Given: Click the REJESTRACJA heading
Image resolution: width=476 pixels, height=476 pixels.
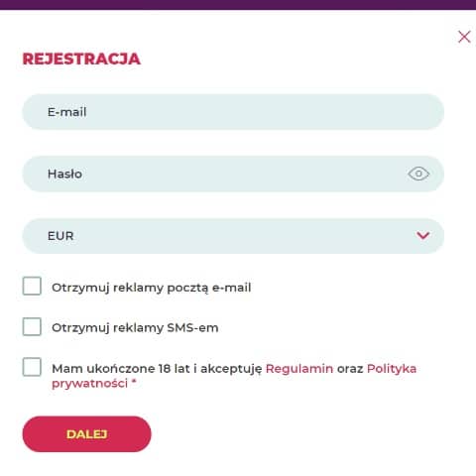Looking at the screenshot, I should tap(81, 59).
